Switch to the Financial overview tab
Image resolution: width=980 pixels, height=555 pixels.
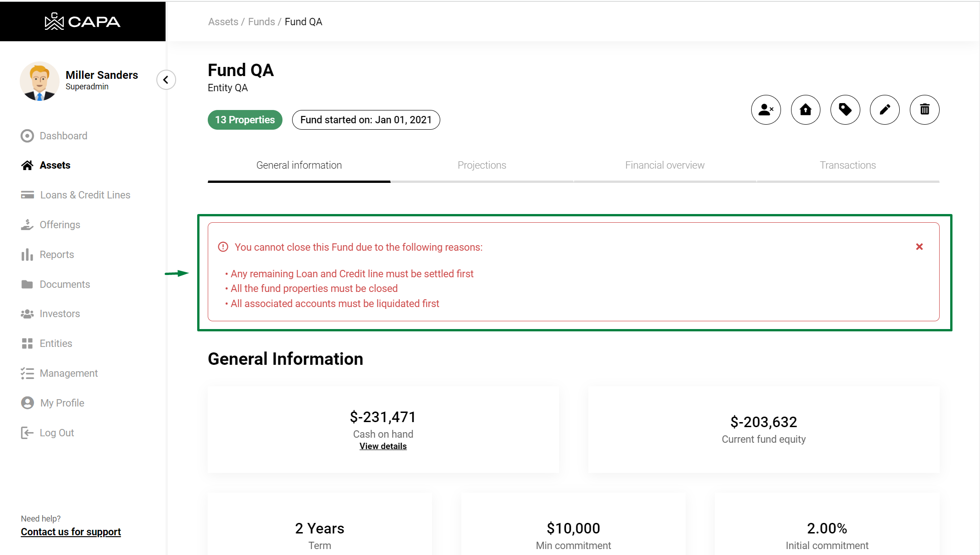pos(664,165)
